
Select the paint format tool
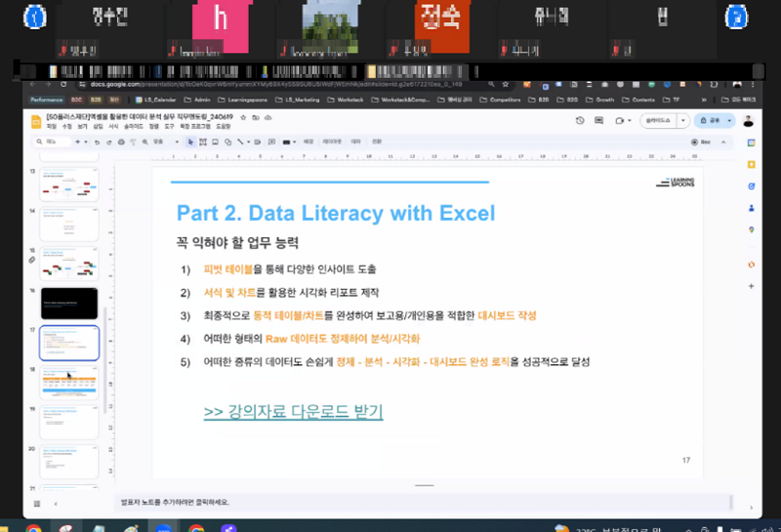(133, 142)
